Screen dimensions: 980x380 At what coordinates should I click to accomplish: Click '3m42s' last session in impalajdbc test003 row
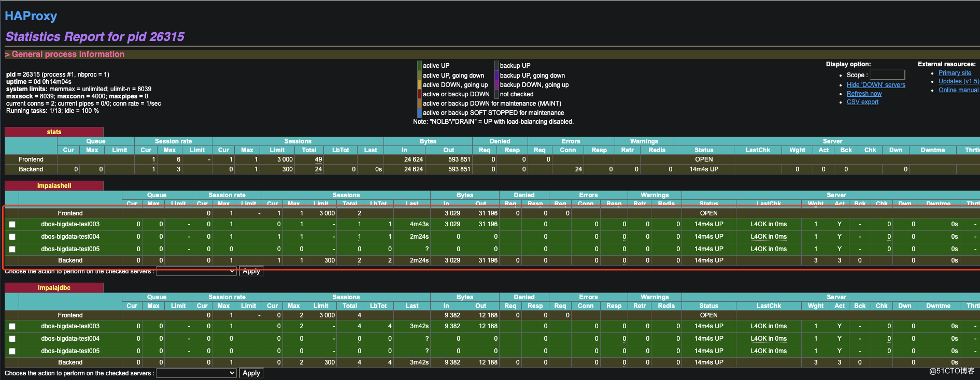point(419,326)
